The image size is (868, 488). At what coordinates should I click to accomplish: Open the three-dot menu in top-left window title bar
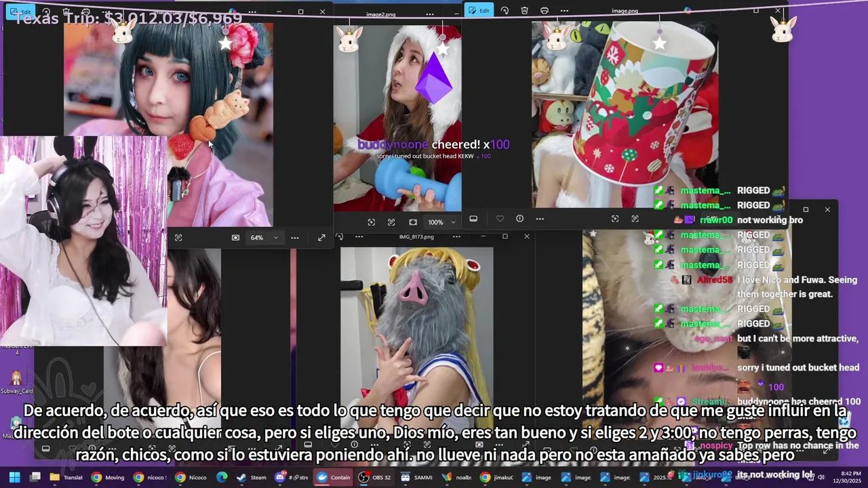252,12
